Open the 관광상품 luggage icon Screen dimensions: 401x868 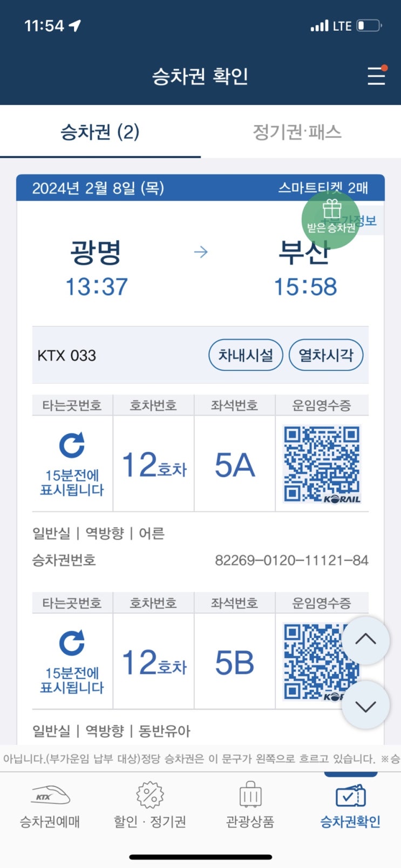coord(250,795)
